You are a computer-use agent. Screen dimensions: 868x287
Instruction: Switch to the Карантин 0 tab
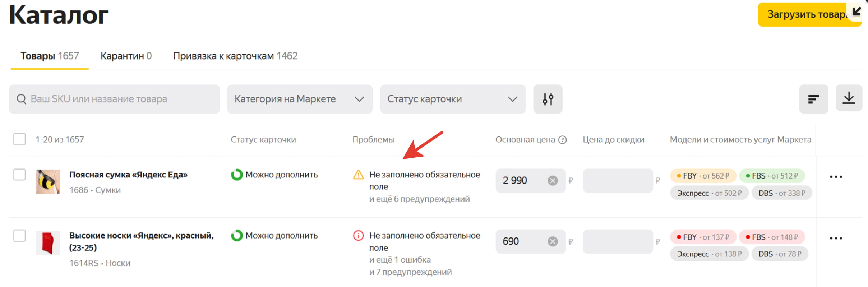[126, 56]
